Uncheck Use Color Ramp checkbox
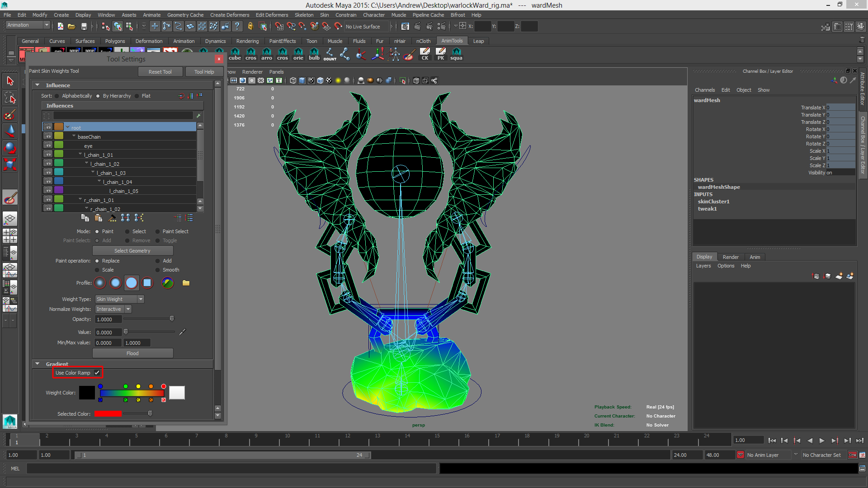 [97, 373]
